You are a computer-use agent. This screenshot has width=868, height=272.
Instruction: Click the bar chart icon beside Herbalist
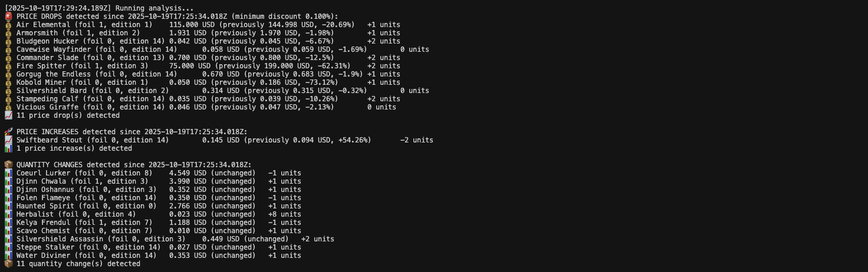coord(8,214)
